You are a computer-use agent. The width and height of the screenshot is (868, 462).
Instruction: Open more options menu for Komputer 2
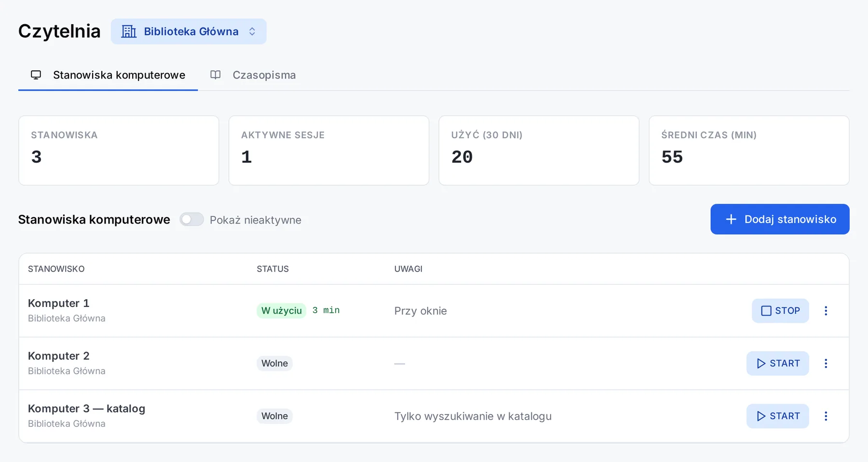pos(826,363)
